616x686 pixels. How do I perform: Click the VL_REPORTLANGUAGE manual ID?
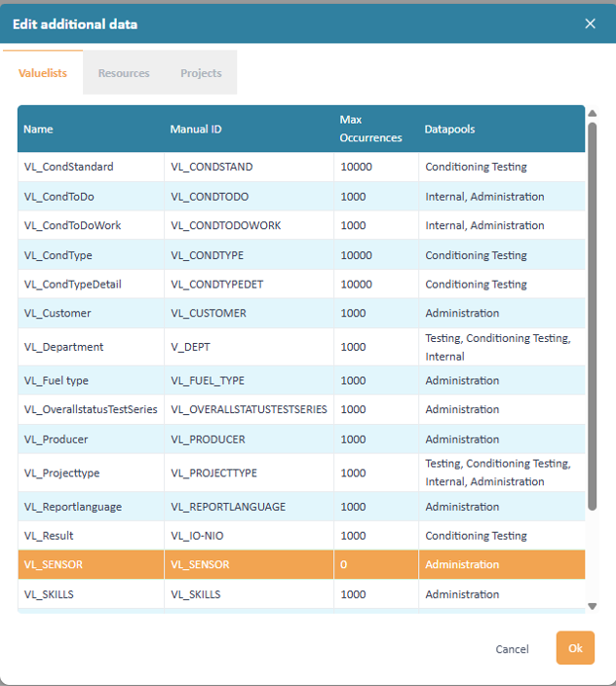(x=228, y=507)
